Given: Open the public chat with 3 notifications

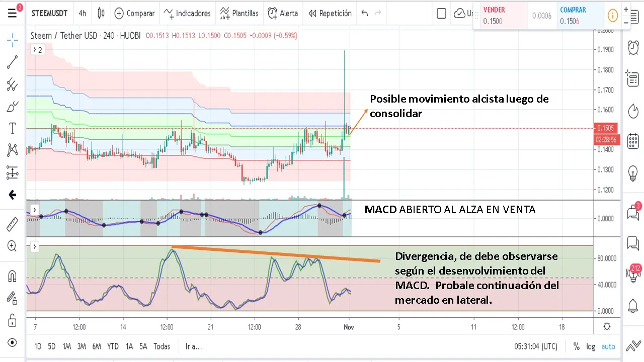Looking at the screenshot, I should pyautogui.click(x=633, y=212).
